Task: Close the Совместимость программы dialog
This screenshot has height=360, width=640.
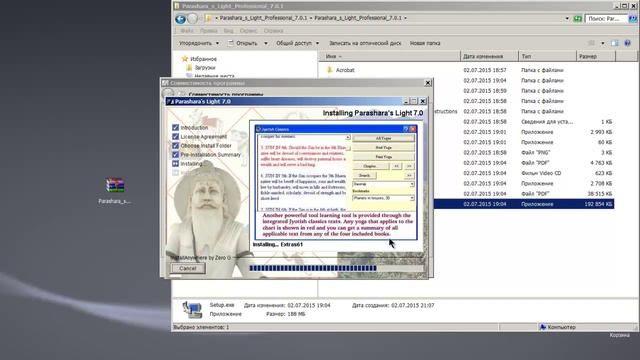Action: [428, 83]
